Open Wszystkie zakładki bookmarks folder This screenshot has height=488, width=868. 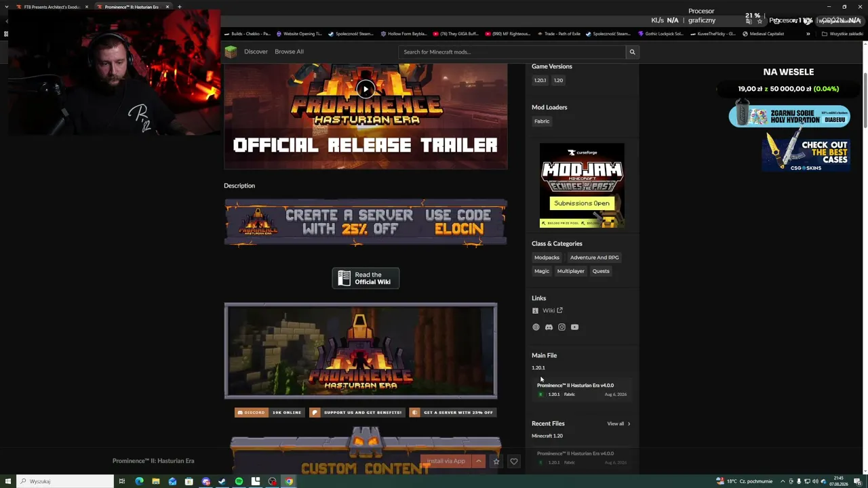[842, 34]
